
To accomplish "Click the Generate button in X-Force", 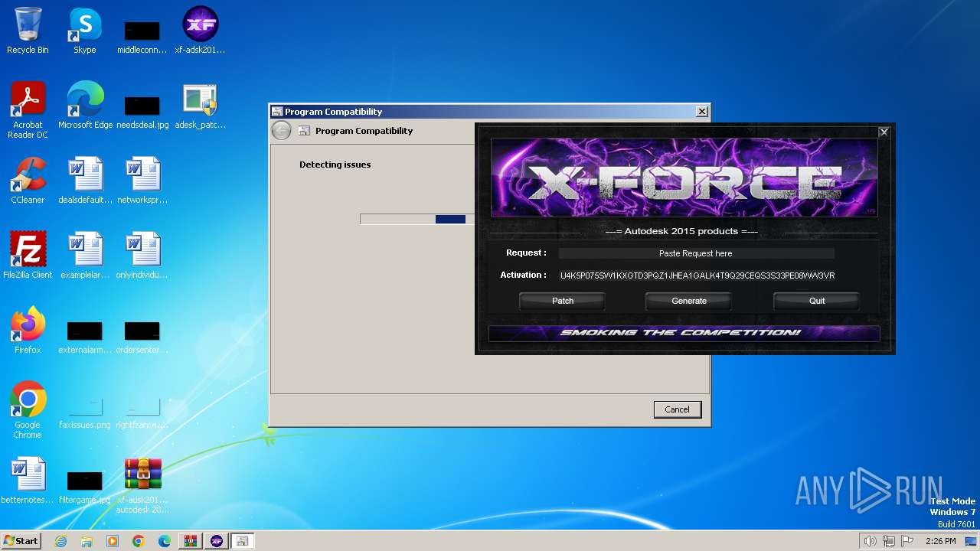I will [689, 301].
